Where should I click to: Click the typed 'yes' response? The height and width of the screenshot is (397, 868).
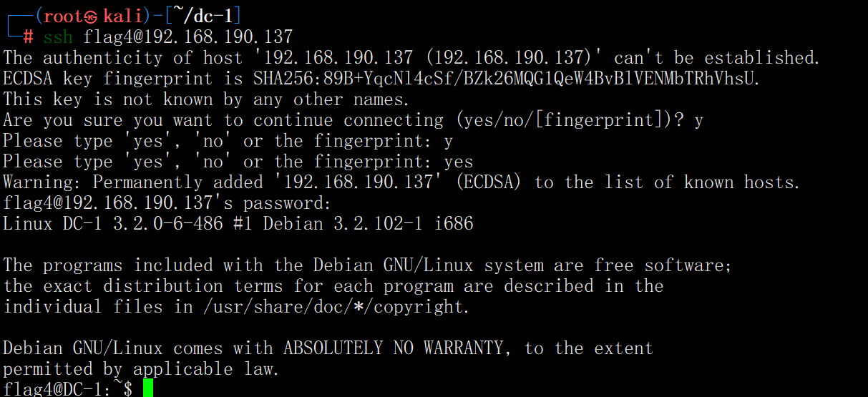tap(459, 162)
